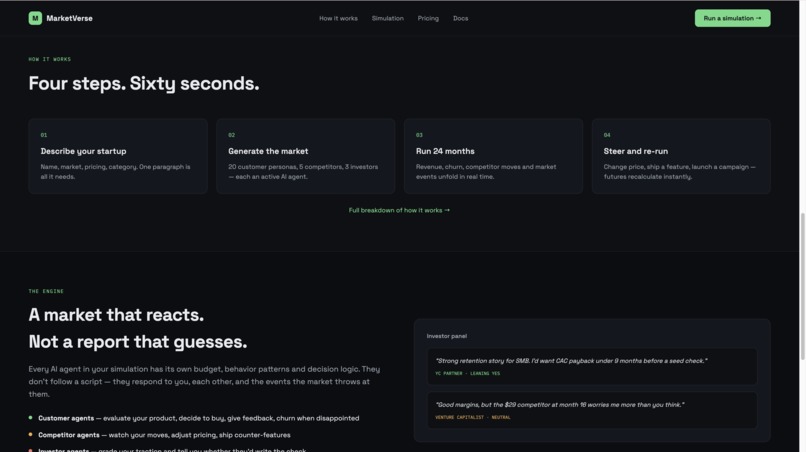This screenshot has width=806, height=452.
Task: Click the Every AI agent paragraph
Action: [x=204, y=382]
